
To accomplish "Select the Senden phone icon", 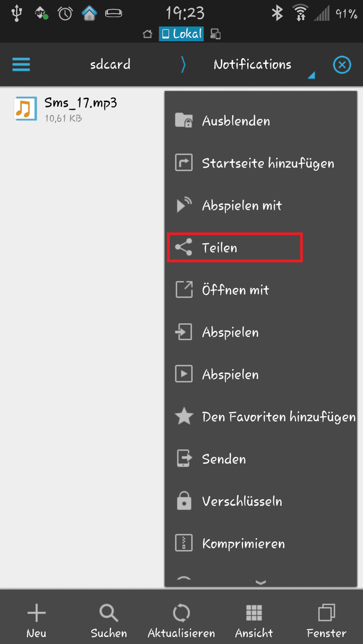I will point(184,459).
